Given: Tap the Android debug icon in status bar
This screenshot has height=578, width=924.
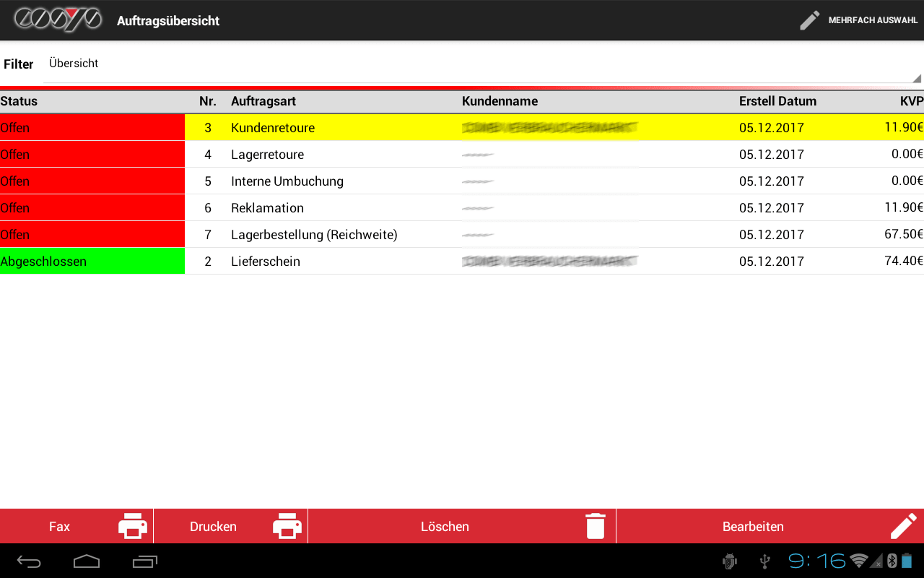Looking at the screenshot, I should click(x=730, y=561).
